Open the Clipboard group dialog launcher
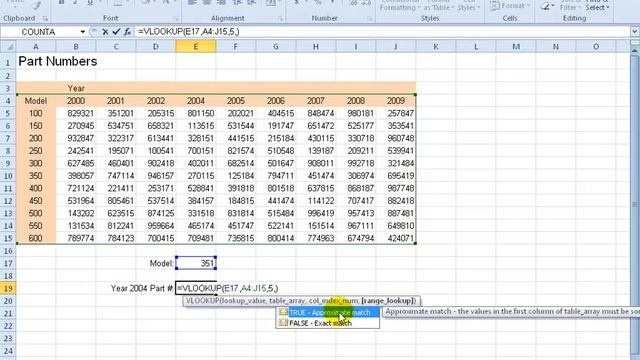This screenshot has height=360, width=640. click(45, 19)
